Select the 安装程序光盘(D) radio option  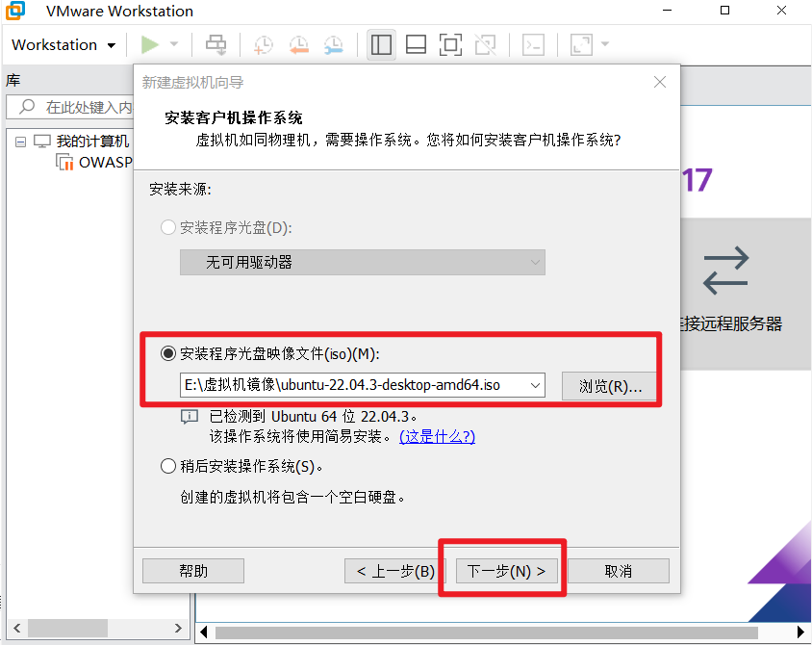pyautogui.click(x=167, y=227)
